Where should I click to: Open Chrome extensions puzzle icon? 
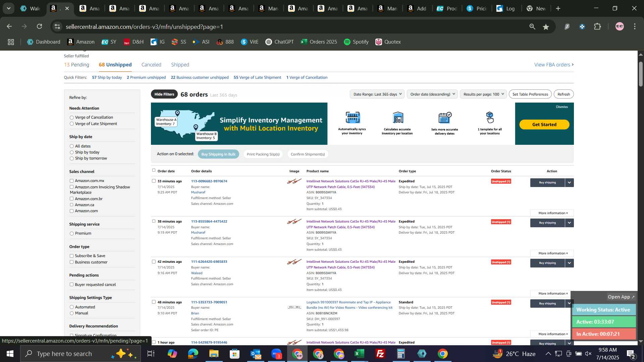[597, 26]
